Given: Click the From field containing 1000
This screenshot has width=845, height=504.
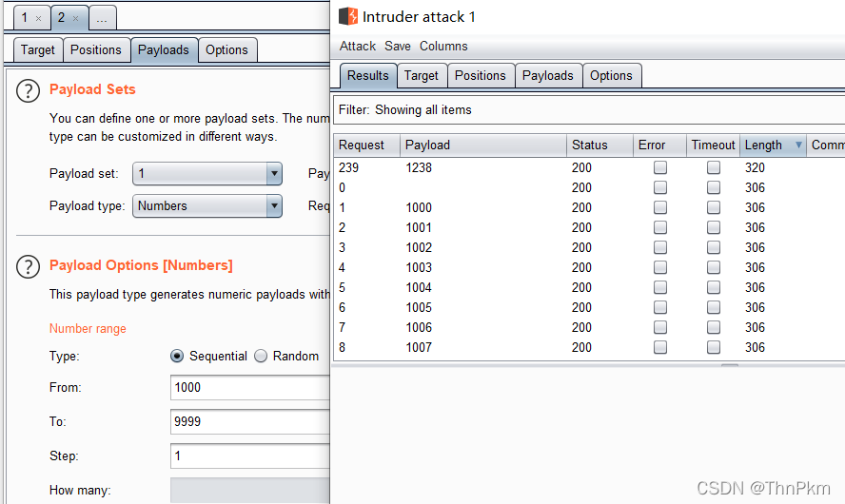Looking at the screenshot, I should [x=250, y=388].
